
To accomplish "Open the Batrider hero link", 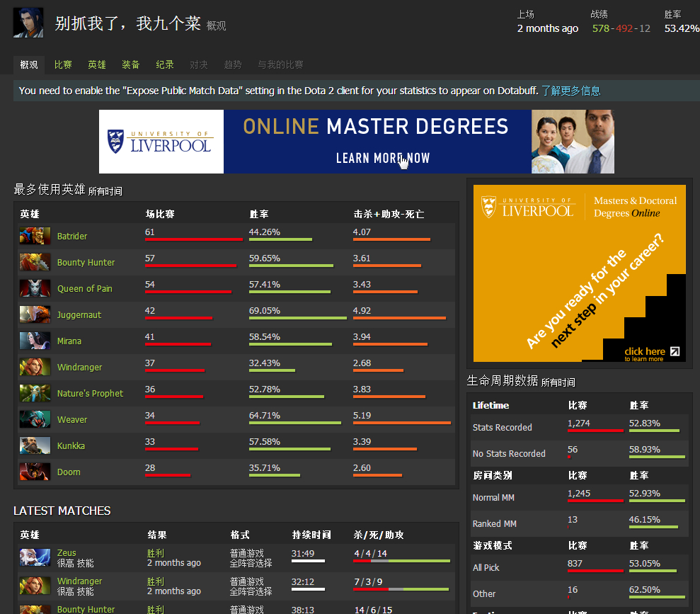I will [72, 237].
